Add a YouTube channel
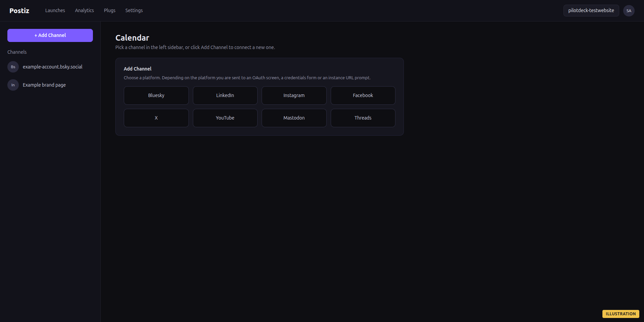Screen dimensions: 644x322 coord(225,118)
